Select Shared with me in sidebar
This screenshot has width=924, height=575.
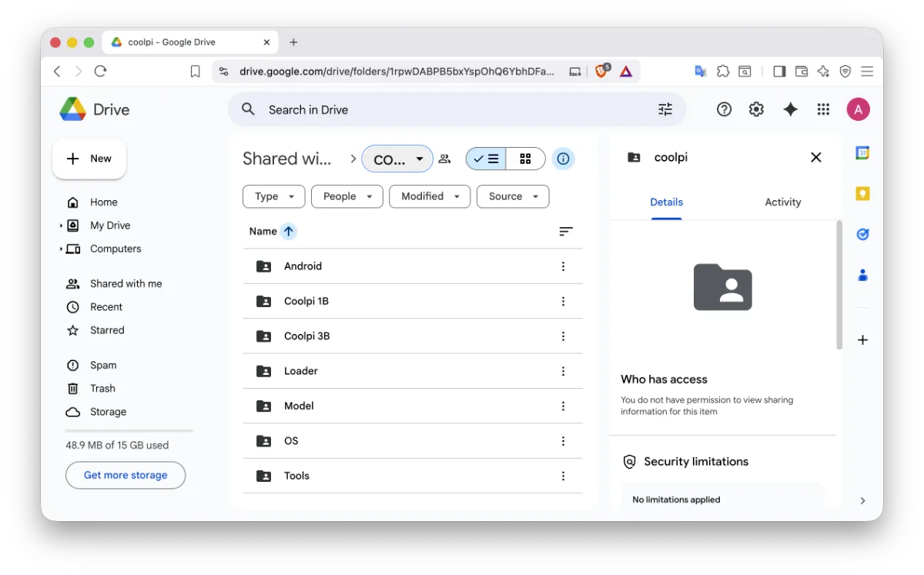coord(126,284)
